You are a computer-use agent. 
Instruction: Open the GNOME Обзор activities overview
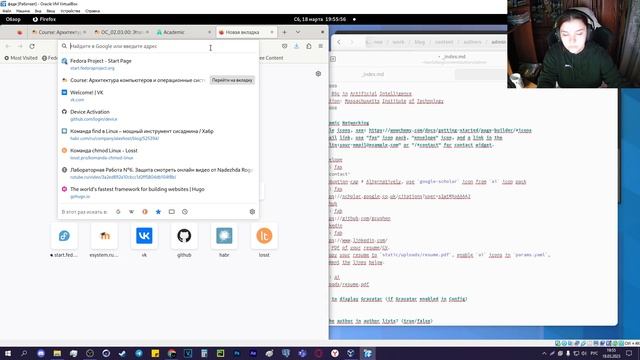pyautogui.click(x=13, y=19)
